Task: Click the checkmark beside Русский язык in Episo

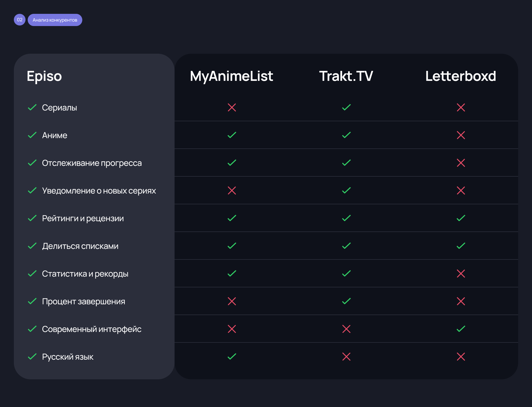Action: pos(32,357)
